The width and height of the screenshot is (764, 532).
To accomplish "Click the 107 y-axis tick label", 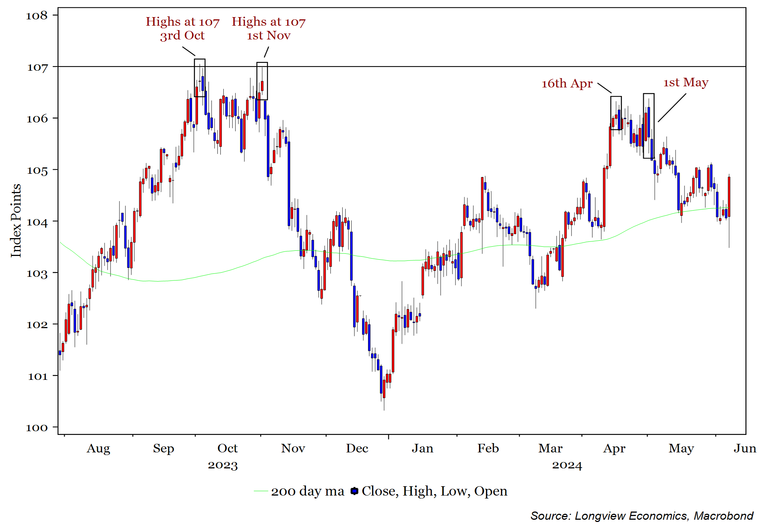I will click(x=38, y=67).
